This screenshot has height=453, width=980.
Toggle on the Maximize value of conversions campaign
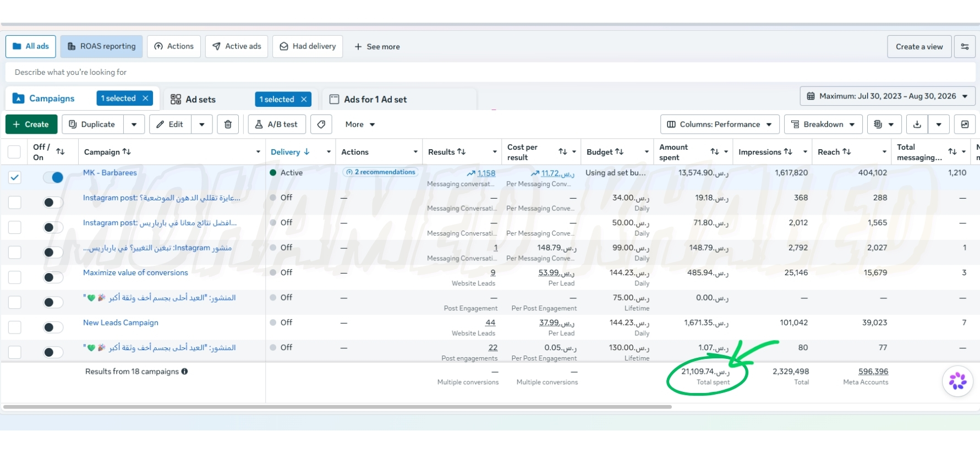pos(53,277)
